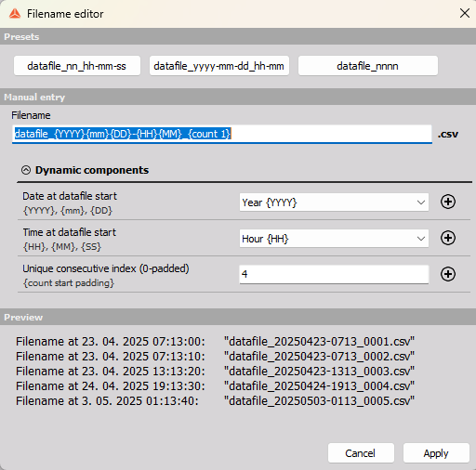The image size is (476, 470).
Task: Click the {count start padding} hint text
Action: point(69,283)
